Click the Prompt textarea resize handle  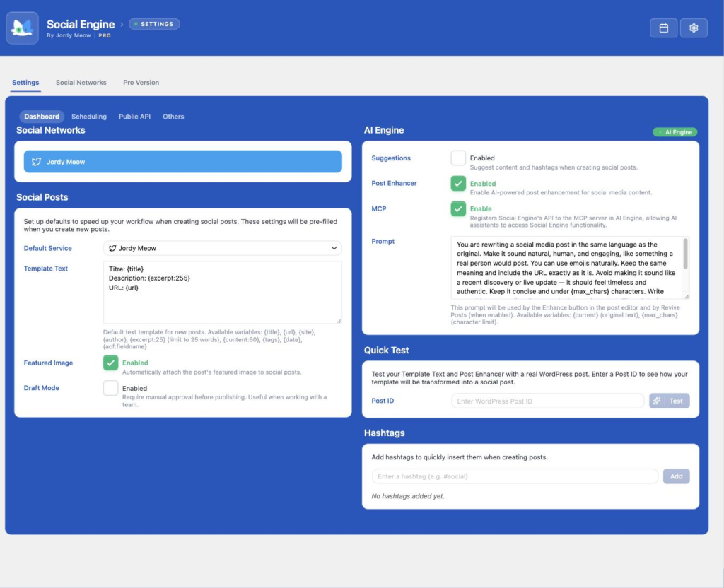[x=687, y=296]
